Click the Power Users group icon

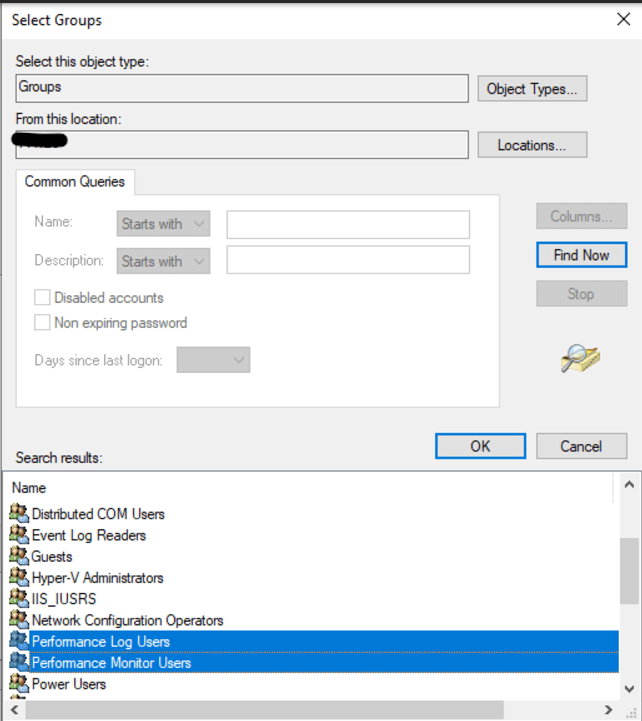pyautogui.click(x=19, y=684)
